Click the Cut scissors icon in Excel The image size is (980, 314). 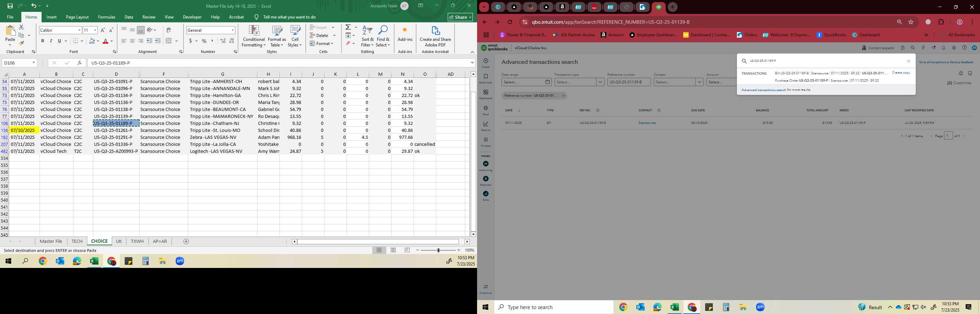coord(21,27)
